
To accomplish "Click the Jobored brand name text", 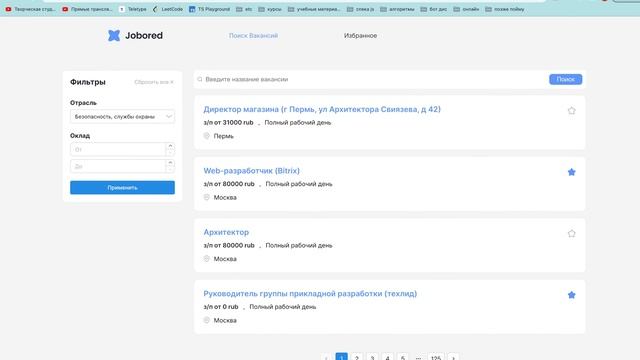I will [144, 36].
